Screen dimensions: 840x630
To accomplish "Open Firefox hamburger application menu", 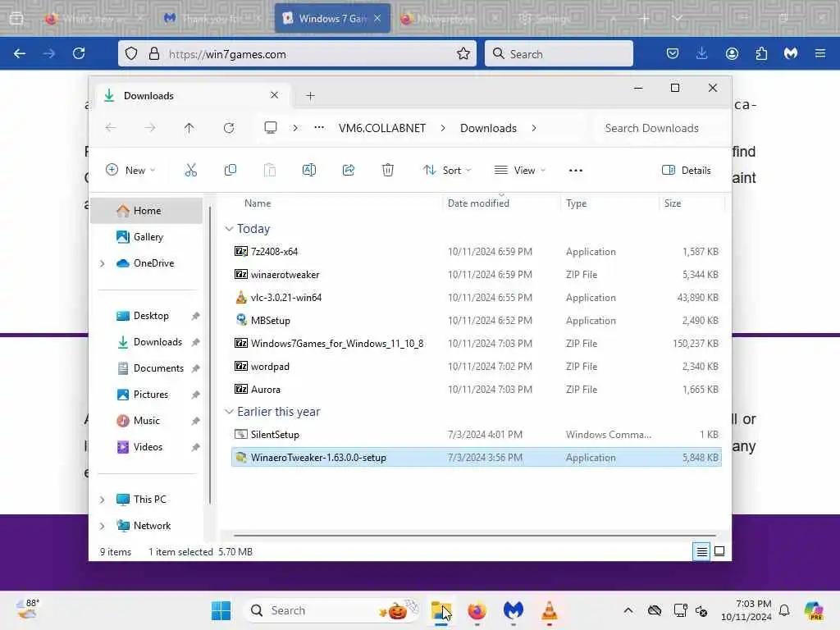I will (x=820, y=53).
